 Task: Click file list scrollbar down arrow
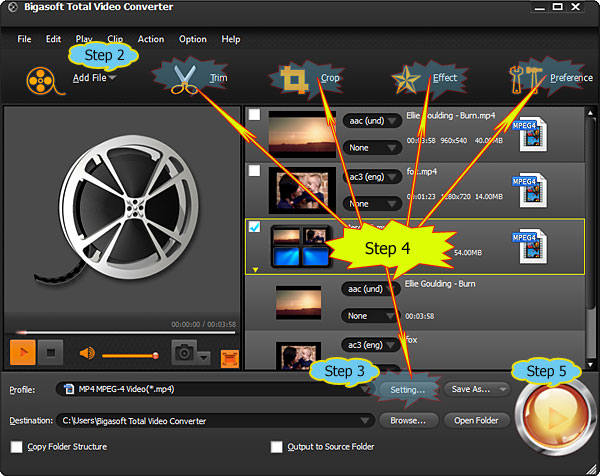point(590,365)
